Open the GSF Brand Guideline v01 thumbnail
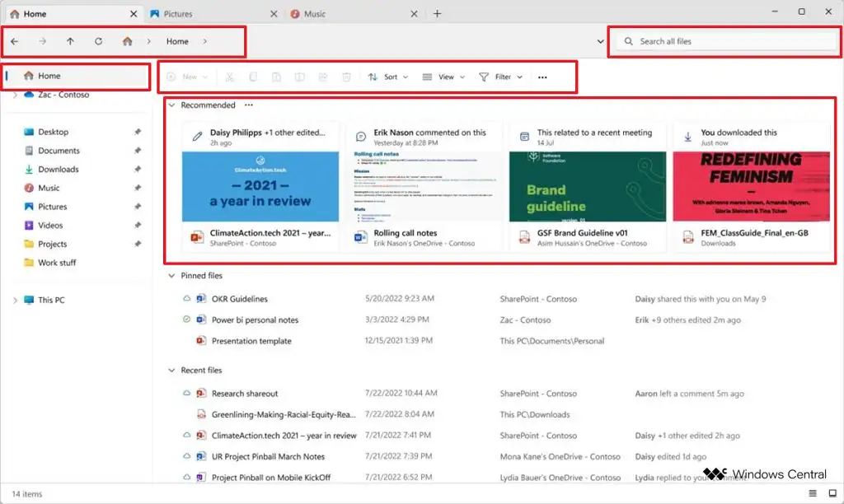This screenshot has height=504, width=844. coord(587,185)
